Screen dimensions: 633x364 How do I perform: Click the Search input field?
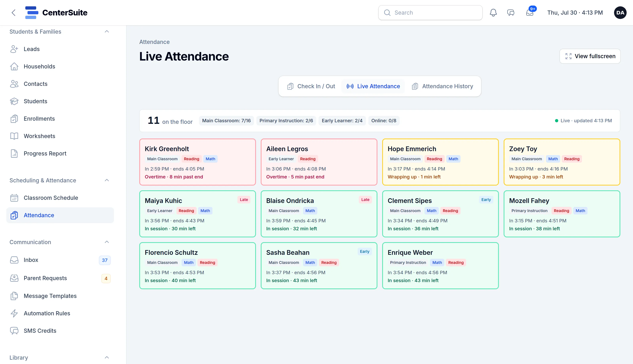point(430,13)
